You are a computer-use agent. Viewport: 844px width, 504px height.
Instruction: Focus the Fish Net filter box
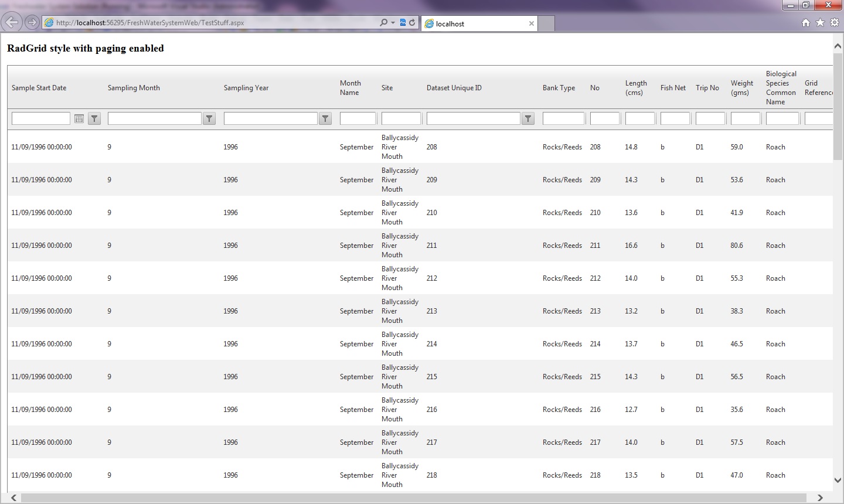pyautogui.click(x=675, y=118)
